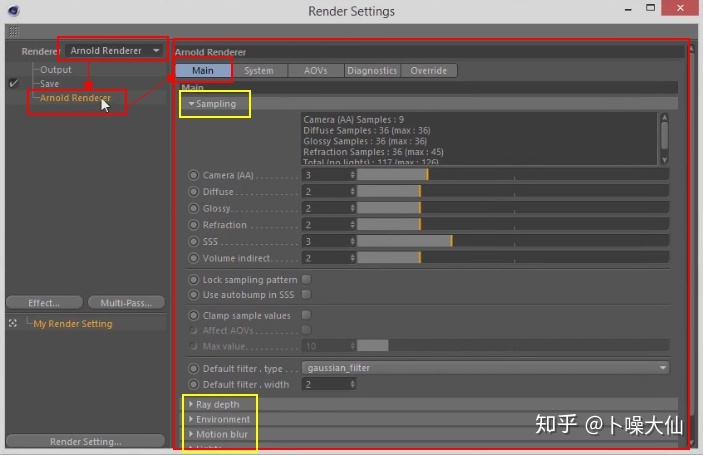Click the Multi-Pass... button
Screen dimensions: 703x455
coord(126,303)
